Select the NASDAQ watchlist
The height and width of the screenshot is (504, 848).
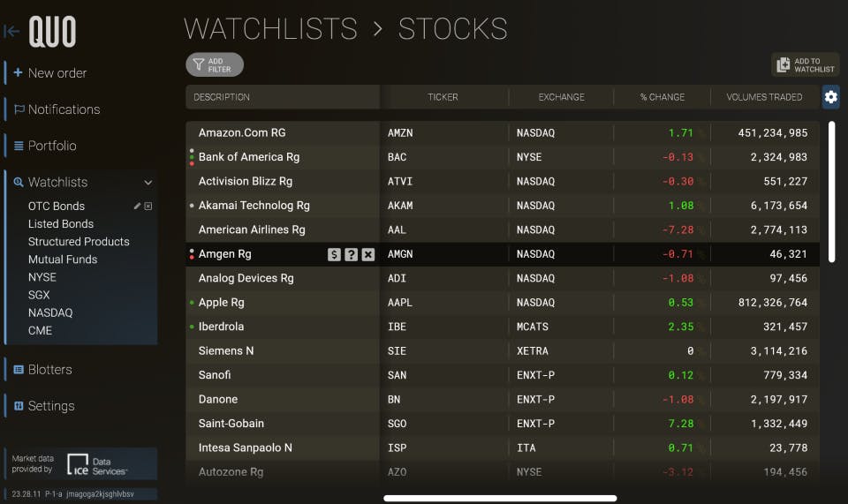pyautogui.click(x=50, y=312)
